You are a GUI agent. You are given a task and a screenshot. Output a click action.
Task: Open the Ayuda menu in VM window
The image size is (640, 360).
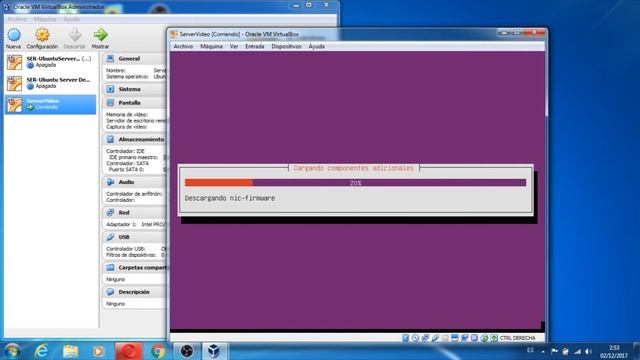pyautogui.click(x=317, y=47)
